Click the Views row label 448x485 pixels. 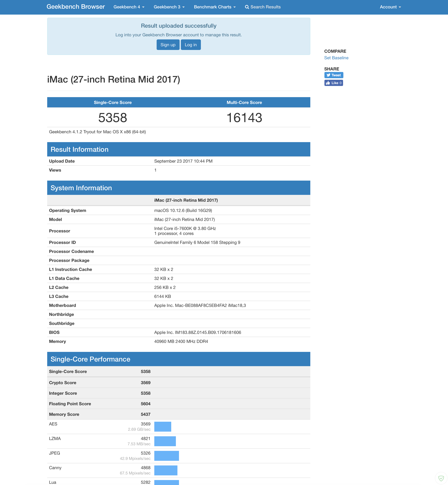coord(55,170)
